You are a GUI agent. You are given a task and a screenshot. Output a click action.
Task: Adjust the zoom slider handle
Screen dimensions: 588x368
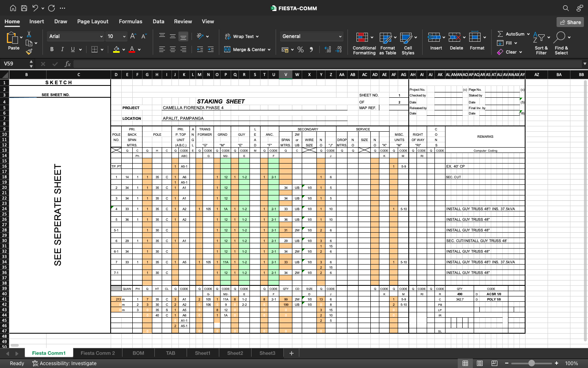point(531,363)
